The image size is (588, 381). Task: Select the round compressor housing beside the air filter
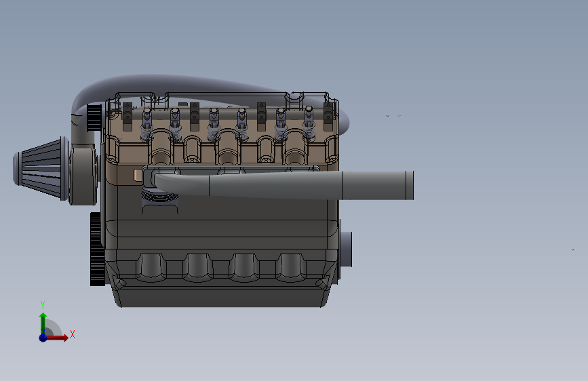coord(83,175)
